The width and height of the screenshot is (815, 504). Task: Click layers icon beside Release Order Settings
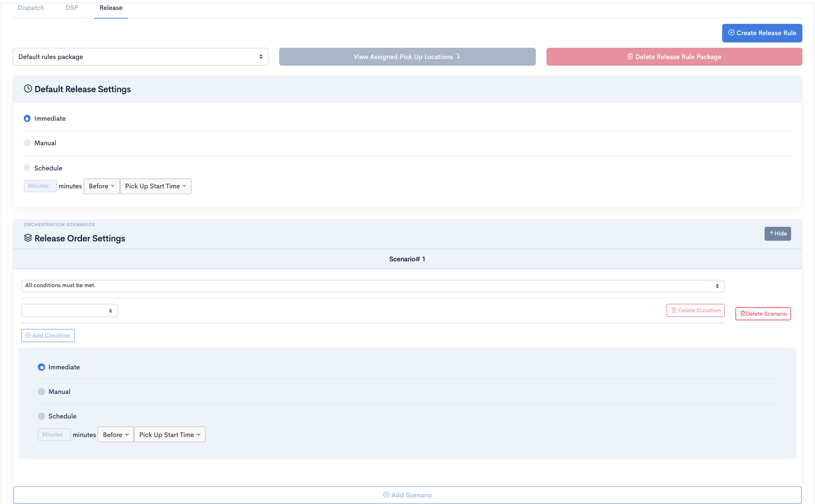28,238
